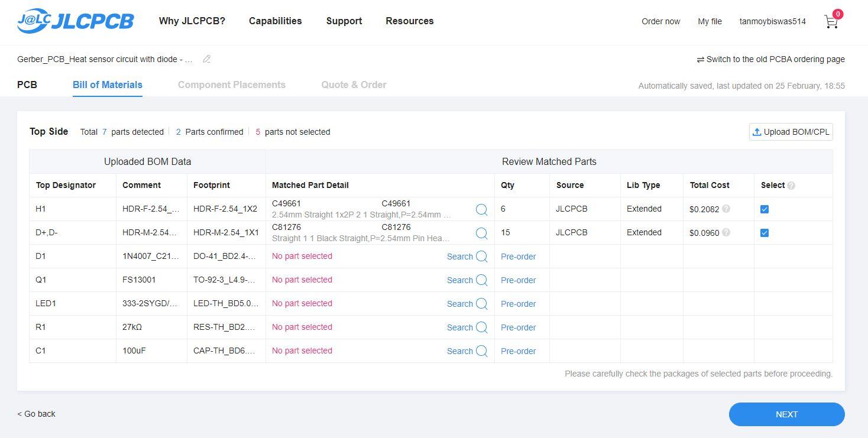
Task: Open the Quote & Order tab
Action: pos(354,85)
